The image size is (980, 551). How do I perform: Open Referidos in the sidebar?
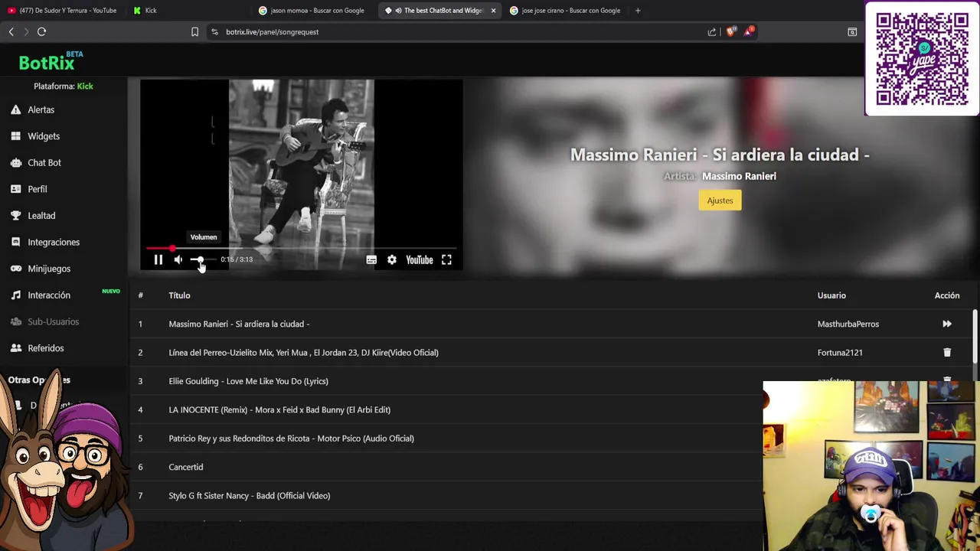point(46,348)
